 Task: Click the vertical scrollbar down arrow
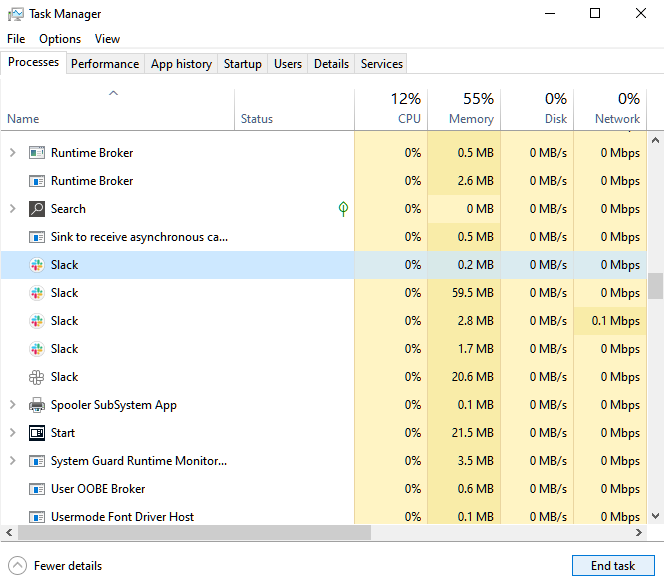tap(655, 516)
